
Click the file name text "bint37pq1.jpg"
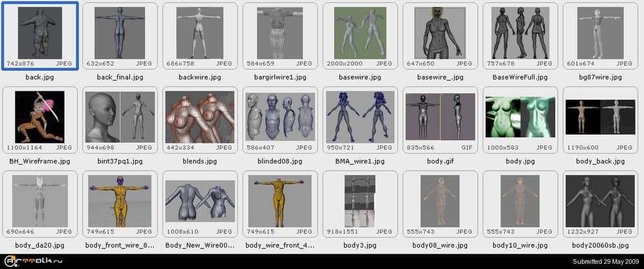(120, 162)
